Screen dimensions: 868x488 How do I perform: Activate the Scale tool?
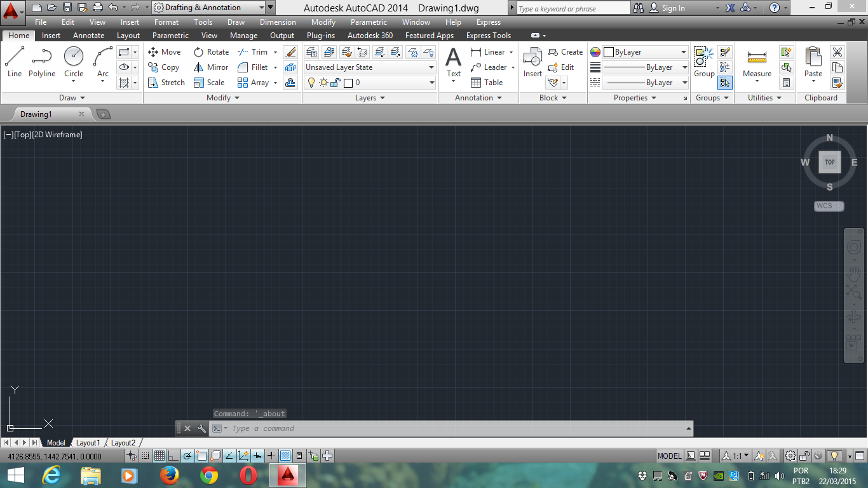coord(209,83)
